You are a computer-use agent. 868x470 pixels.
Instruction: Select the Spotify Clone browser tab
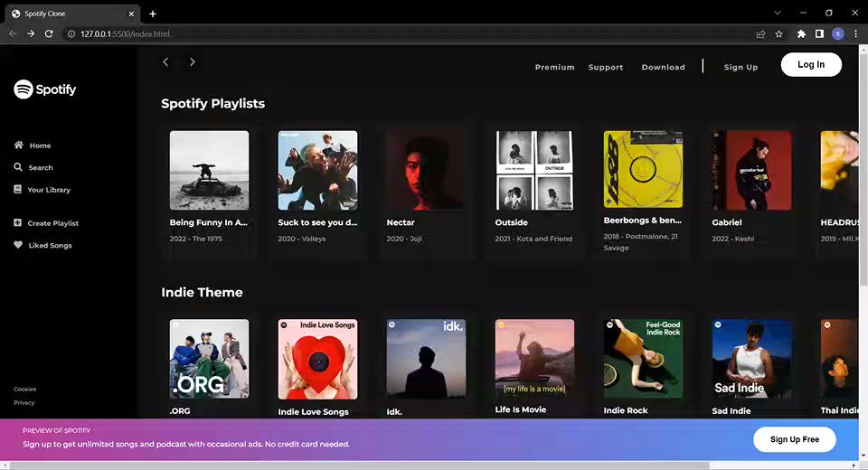[x=72, y=14]
